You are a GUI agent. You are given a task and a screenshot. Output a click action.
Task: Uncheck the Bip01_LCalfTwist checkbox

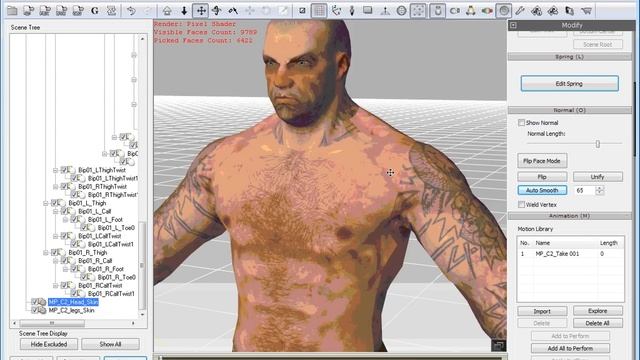[64, 236]
